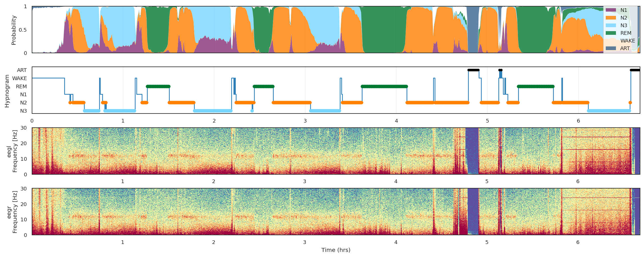Click the ART tick label on hypnogram axis
644x257 pixels.
(x=22, y=70)
